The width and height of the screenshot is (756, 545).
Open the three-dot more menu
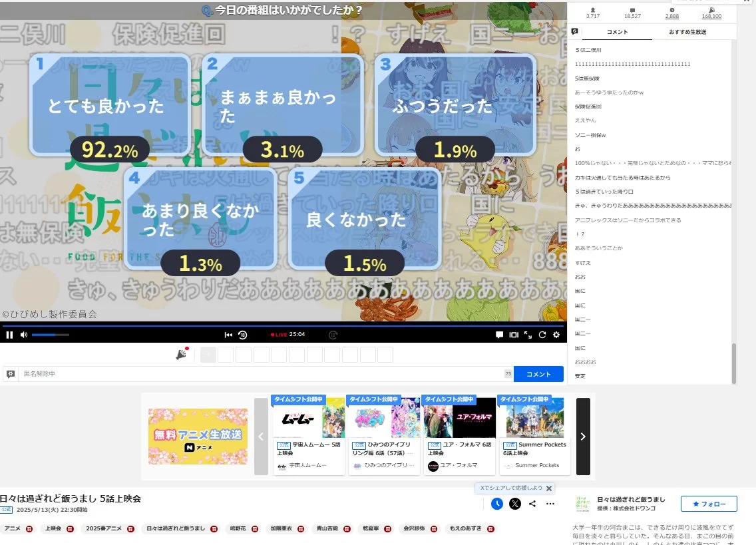click(x=550, y=504)
